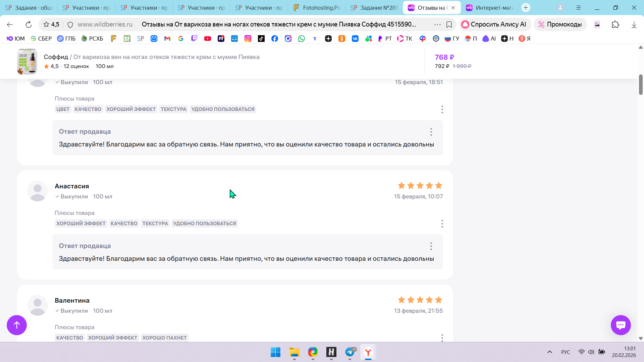Click the purple scroll-to-top arrow button
The height and width of the screenshot is (362, 644).
17,325
